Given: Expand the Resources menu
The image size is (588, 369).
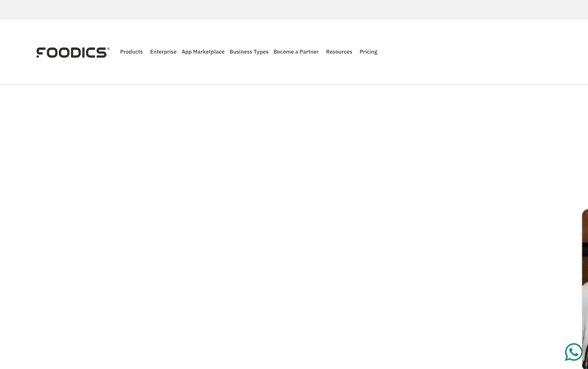Looking at the screenshot, I should pyautogui.click(x=339, y=52).
